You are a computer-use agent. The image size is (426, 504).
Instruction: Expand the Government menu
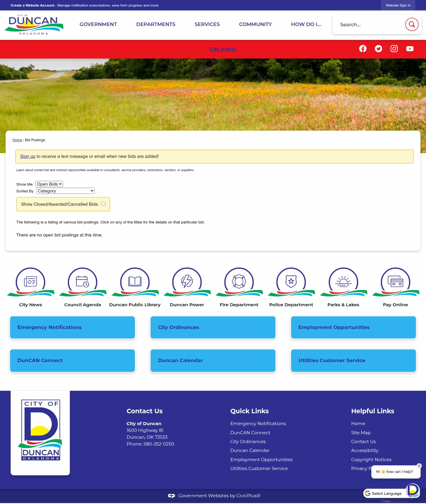tap(98, 24)
